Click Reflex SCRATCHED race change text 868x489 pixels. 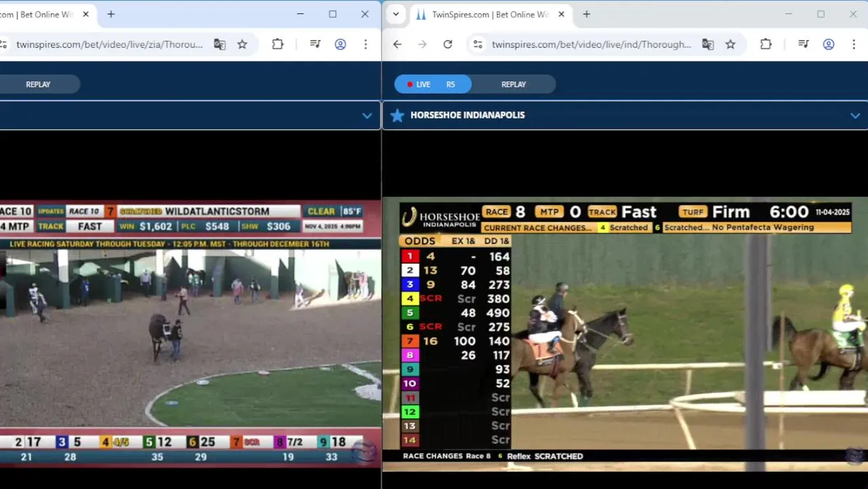[545, 456]
